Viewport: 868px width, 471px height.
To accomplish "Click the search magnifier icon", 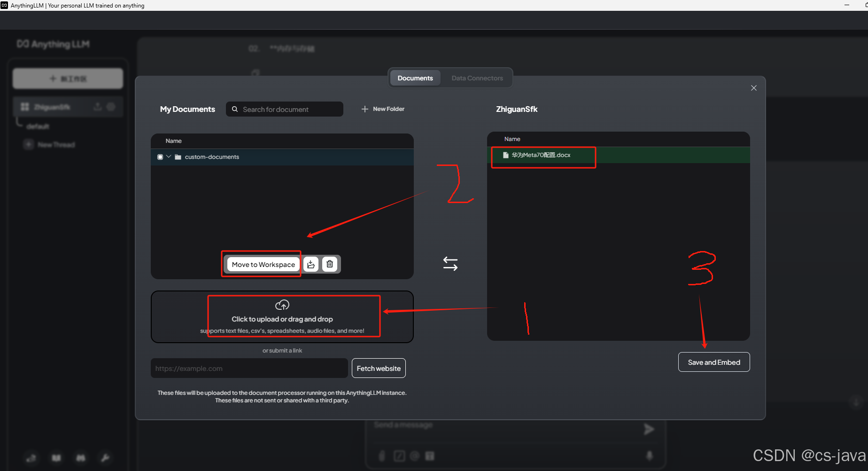I will [x=235, y=109].
